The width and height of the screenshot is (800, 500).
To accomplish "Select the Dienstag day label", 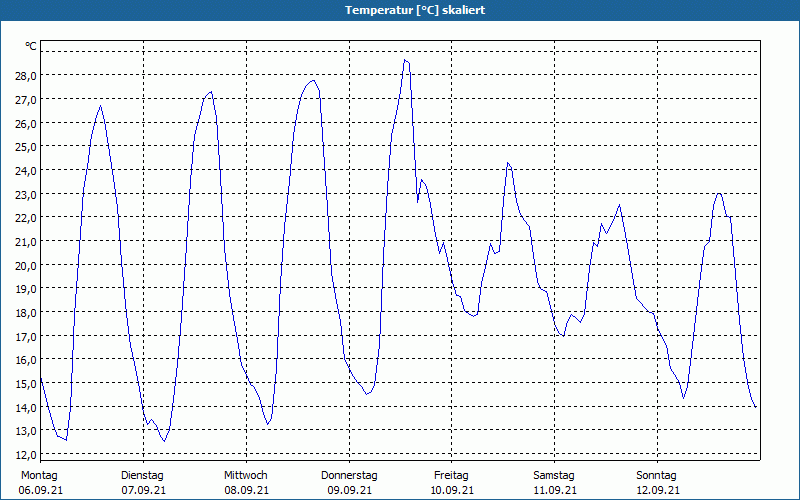I will tap(142, 475).
